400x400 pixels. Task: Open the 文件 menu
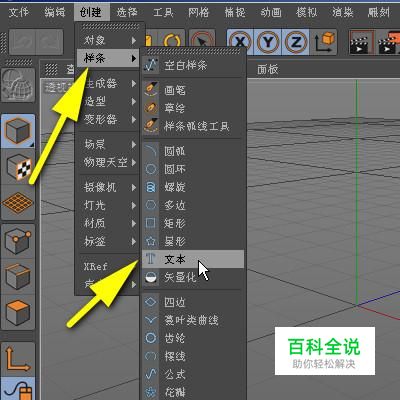pos(19,13)
